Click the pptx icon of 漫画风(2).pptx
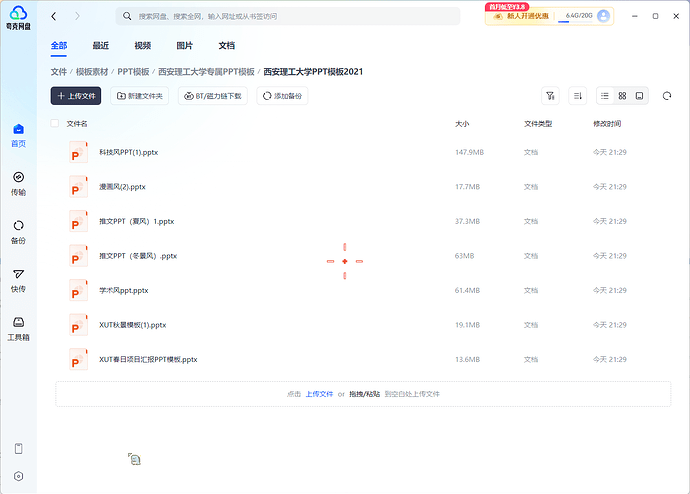Image resolution: width=690 pixels, height=494 pixels. click(78, 187)
